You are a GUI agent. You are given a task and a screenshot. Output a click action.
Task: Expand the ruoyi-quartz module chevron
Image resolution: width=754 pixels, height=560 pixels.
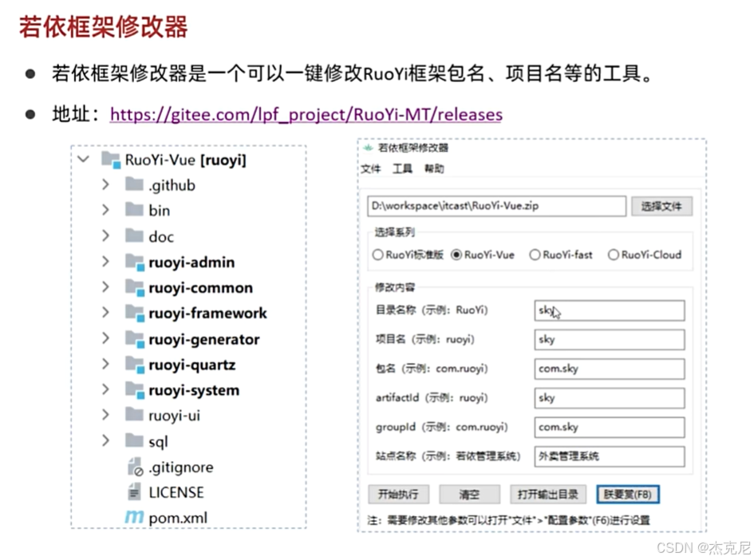[105, 364]
